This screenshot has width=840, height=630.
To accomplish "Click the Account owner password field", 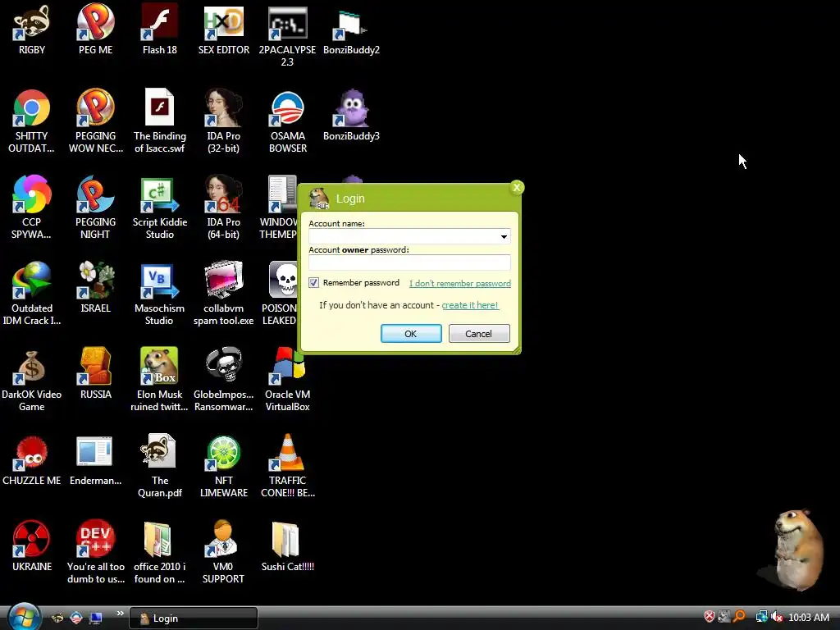I will coord(409,262).
